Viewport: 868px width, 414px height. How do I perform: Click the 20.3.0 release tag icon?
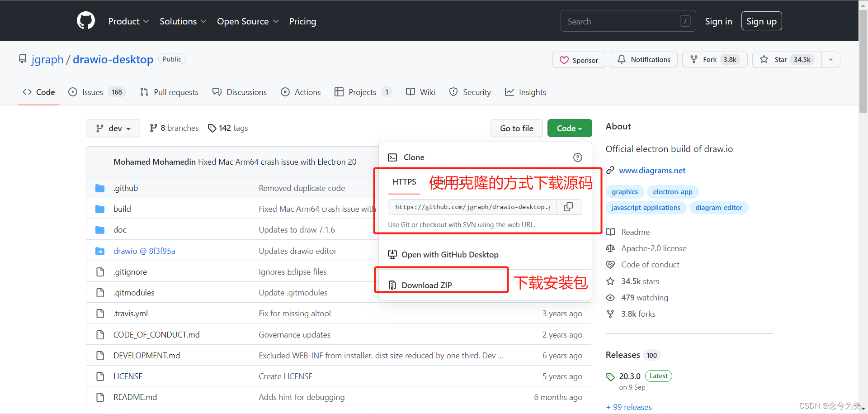pos(610,376)
